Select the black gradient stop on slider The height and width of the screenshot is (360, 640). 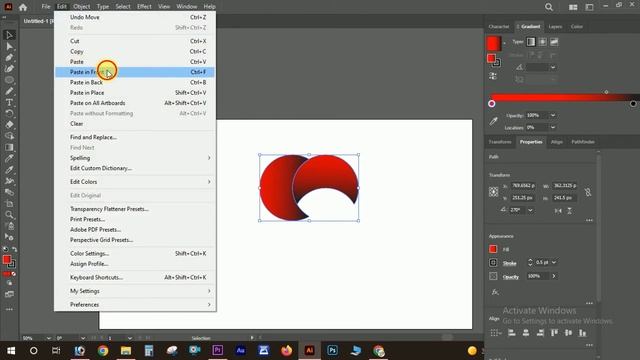633,104
